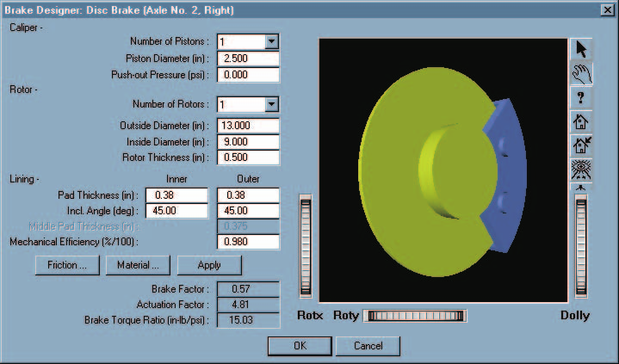The image size is (619, 364).
Task: Click Brake Torque Ratio value 15.03
Action: tap(248, 320)
